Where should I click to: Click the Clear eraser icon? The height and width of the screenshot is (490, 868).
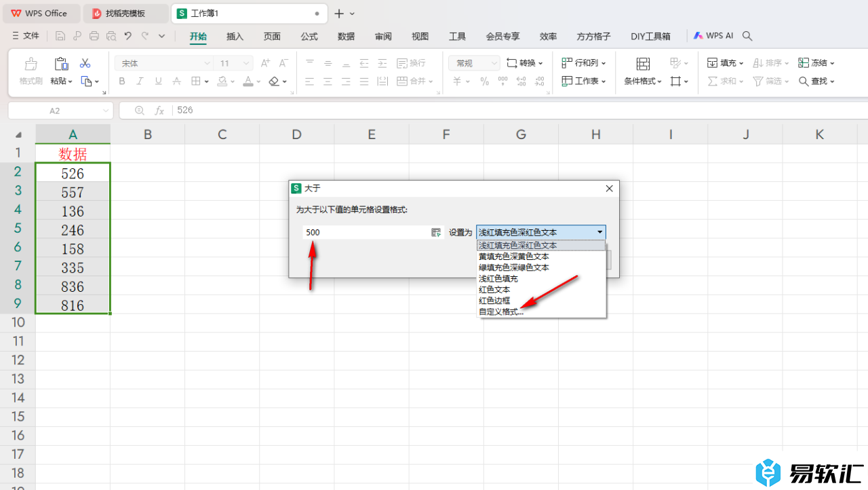(274, 81)
